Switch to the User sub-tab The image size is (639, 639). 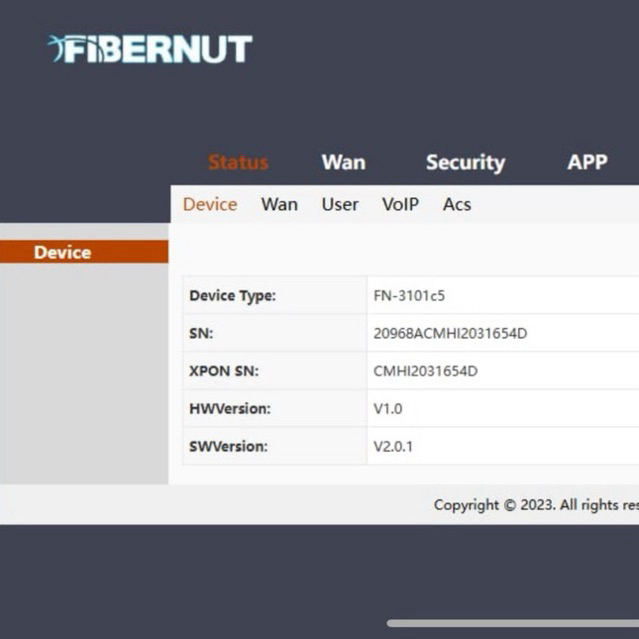[x=340, y=204]
